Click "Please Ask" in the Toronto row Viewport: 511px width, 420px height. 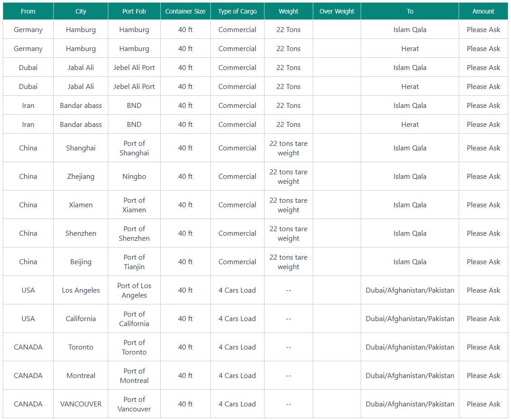(483, 347)
